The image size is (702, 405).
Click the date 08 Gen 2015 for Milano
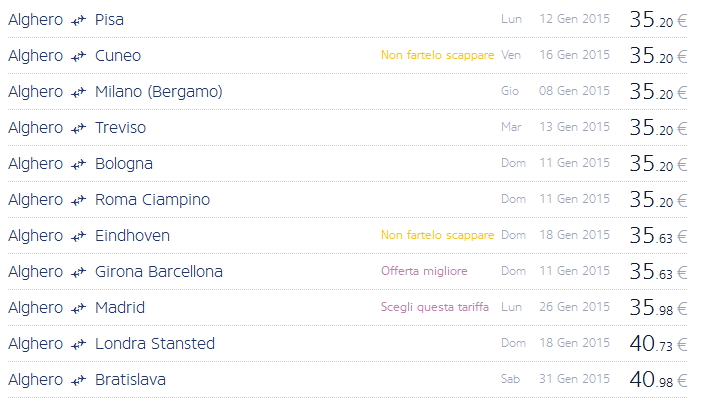click(574, 92)
